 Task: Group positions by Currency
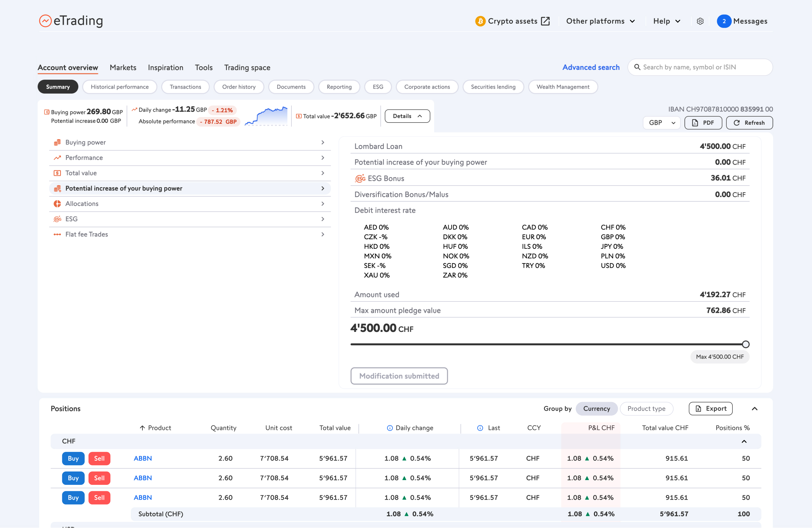(596, 409)
